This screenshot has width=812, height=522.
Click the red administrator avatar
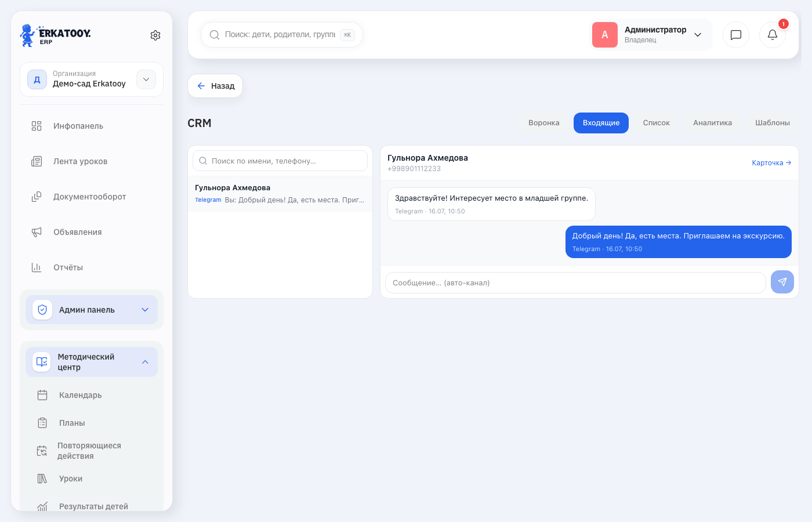click(605, 35)
